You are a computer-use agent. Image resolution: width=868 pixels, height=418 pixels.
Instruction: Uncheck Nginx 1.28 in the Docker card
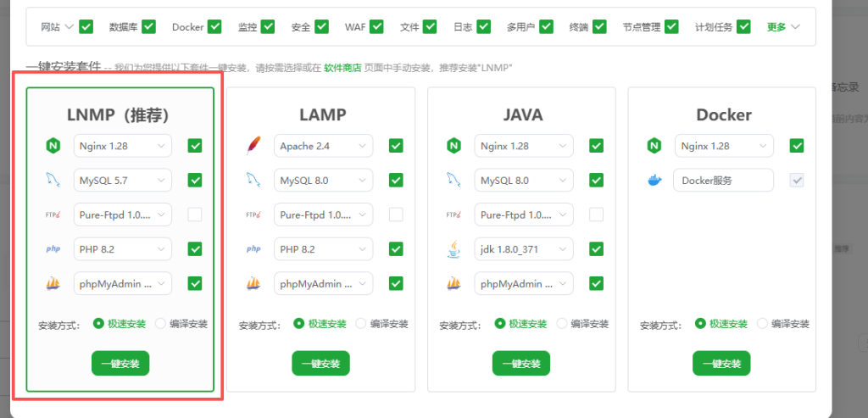coord(797,146)
